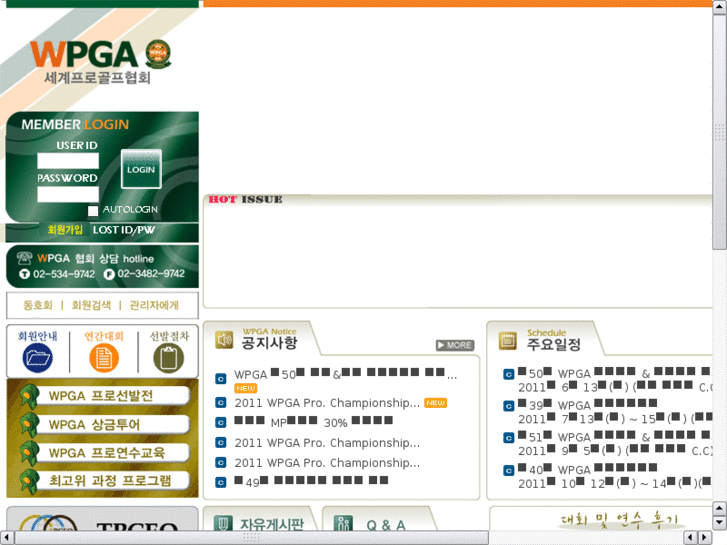Open the 회원안내 folder icon

click(38, 358)
